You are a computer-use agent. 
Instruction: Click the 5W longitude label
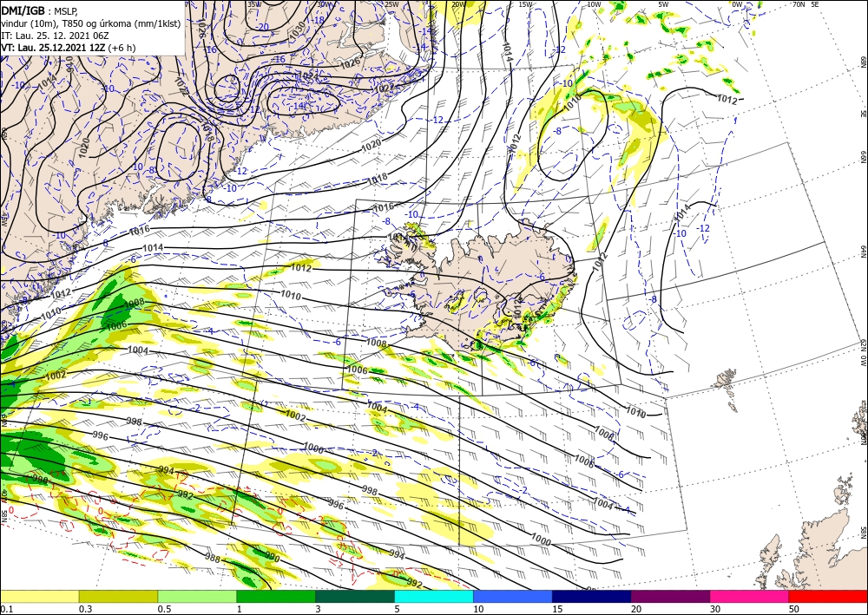coord(664,4)
